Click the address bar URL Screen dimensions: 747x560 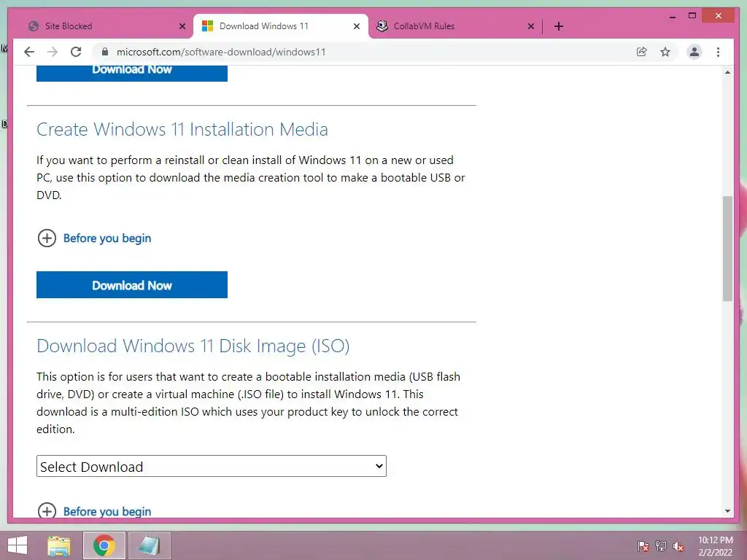pyautogui.click(x=221, y=52)
